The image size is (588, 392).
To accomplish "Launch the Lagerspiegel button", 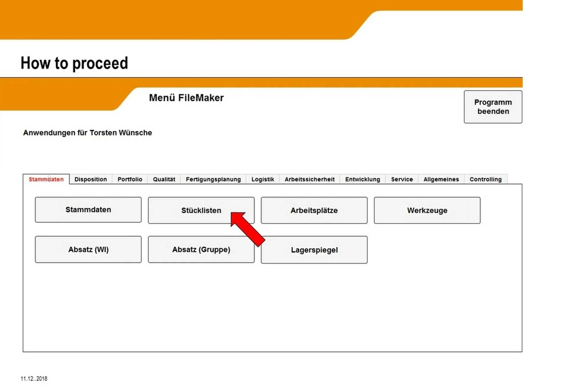I will (314, 250).
